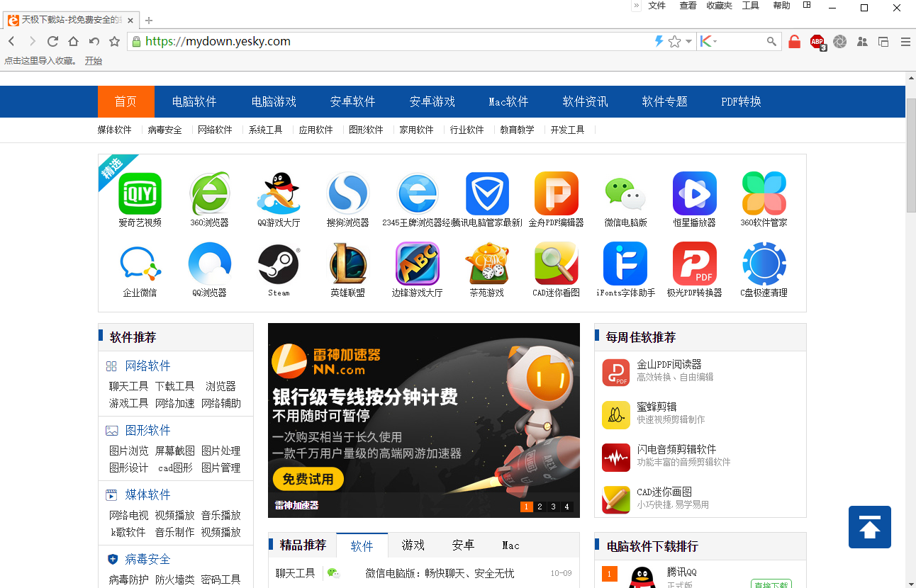Open the Chayuan games teapot icon
This screenshot has width=916, height=588.
pos(487,264)
